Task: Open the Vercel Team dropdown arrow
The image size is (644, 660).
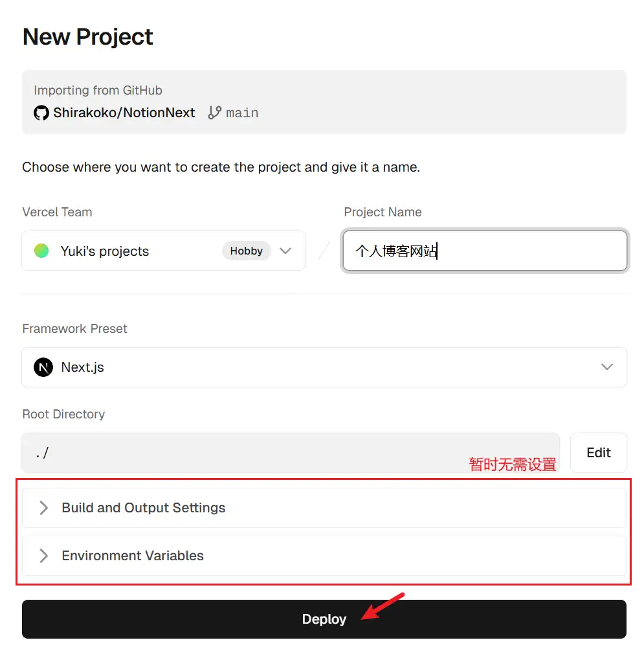Action: point(285,251)
